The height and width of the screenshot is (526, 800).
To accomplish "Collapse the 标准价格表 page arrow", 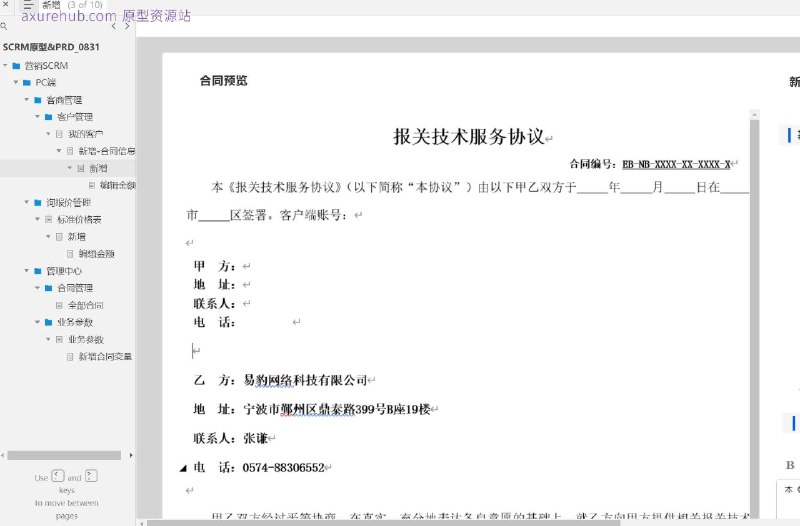I will coord(37,219).
